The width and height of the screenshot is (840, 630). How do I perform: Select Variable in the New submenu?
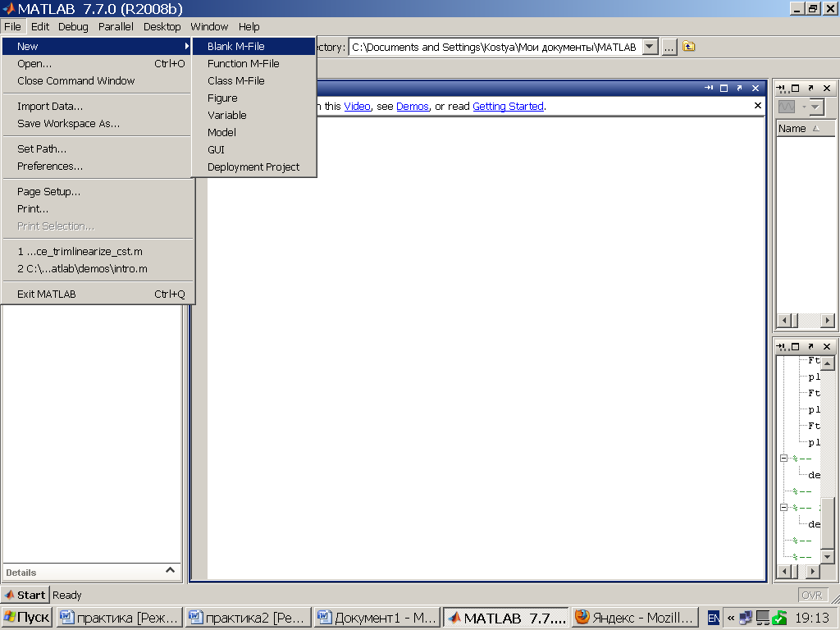[254, 115]
